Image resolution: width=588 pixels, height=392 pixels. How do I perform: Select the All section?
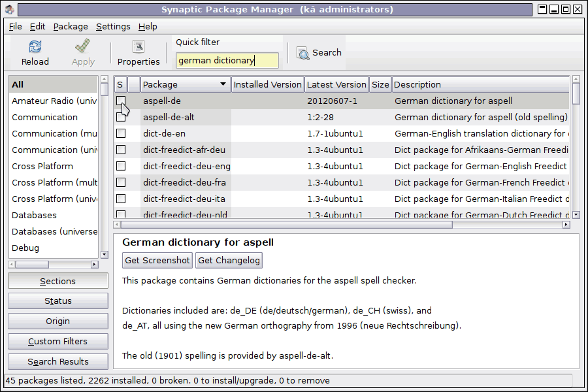[54, 84]
